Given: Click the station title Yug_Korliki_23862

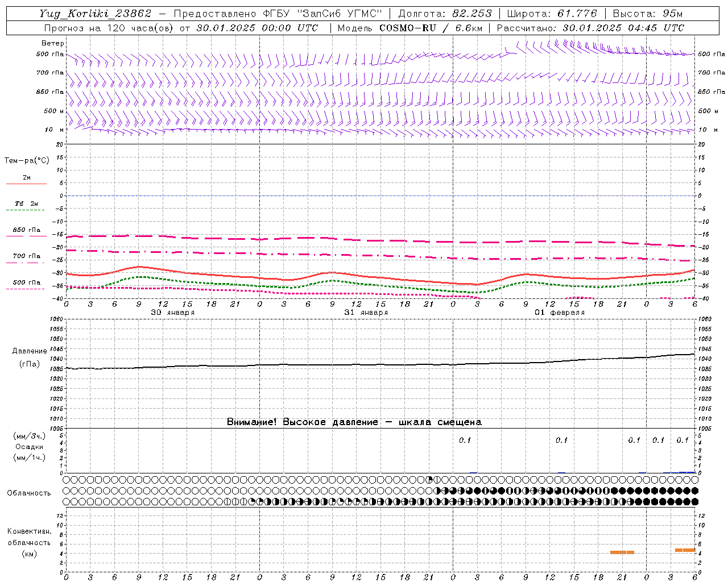Looking at the screenshot, I should 95,14.
